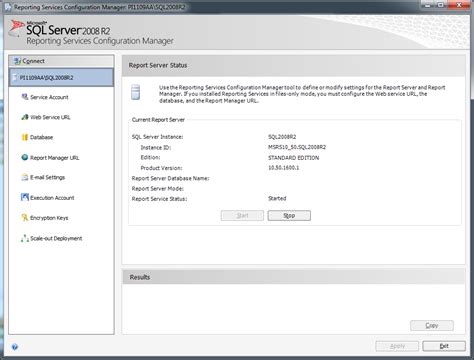Click the Database cylinder icon
This screenshot has width=474, height=360.
tap(25, 137)
